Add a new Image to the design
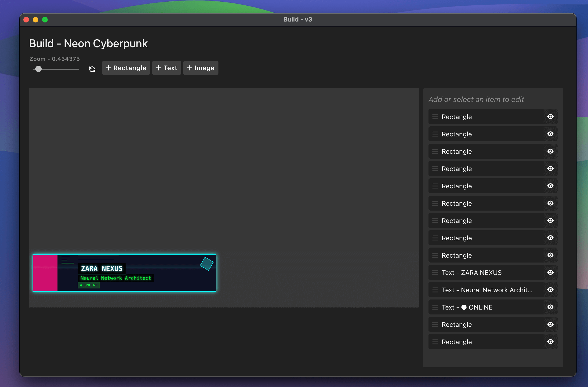Viewport: 588px width, 387px height. coord(200,68)
